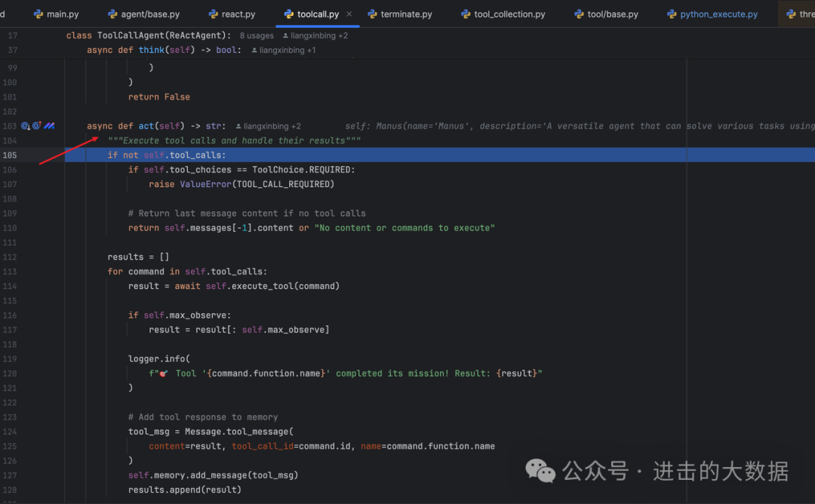815x504 pixels.
Task: Click 'raise ValueError(TOOL_CALL_REQUIRED)'
Action: coord(241,184)
